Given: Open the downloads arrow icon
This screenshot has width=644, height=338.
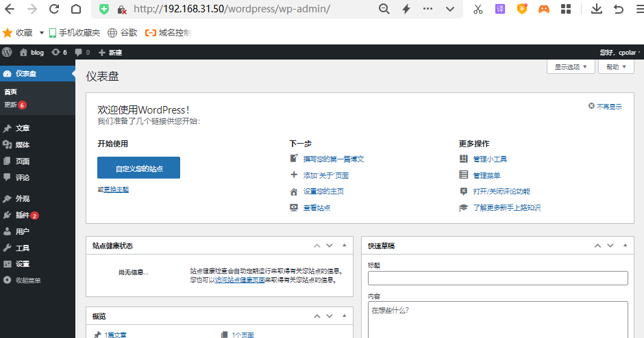Looking at the screenshot, I should [x=596, y=9].
